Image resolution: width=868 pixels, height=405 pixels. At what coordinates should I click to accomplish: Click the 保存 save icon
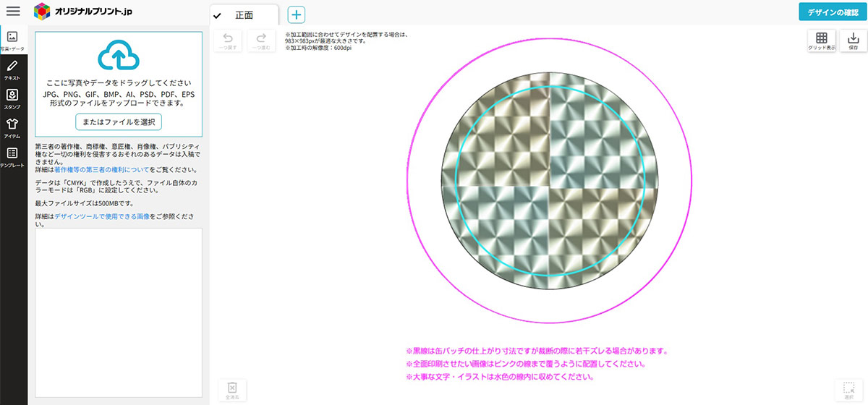click(x=854, y=41)
